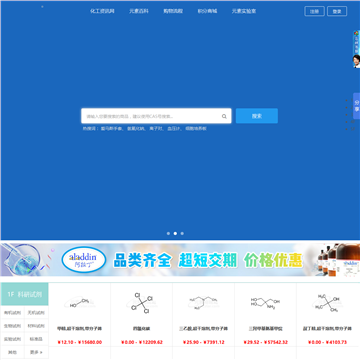
Task: Click the 细胞培养板 hot search word
Action: pos(196,128)
